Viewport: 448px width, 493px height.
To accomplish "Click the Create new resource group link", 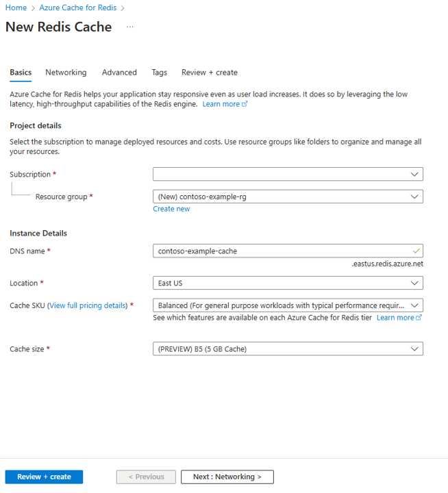I will [171, 209].
